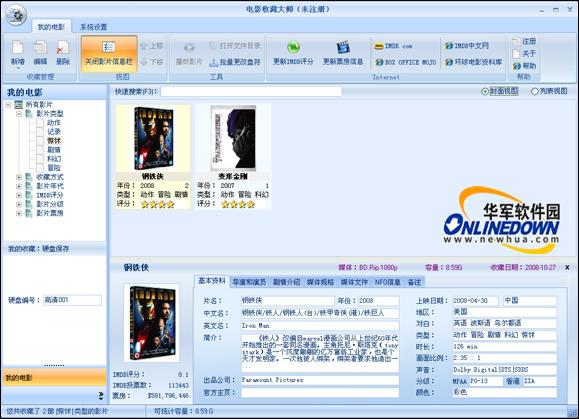Switch to the 备注 tab
The width and height of the screenshot is (579, 419).
pyautogui.click(x=414, y=282)
